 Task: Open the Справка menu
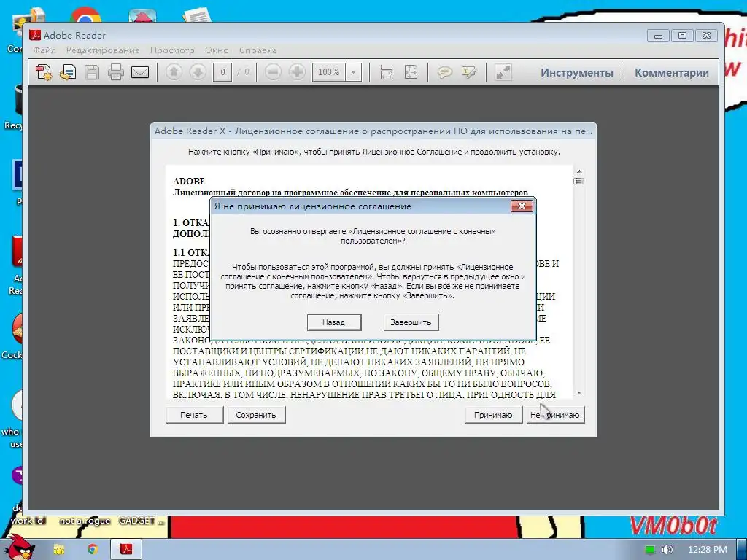258,50
